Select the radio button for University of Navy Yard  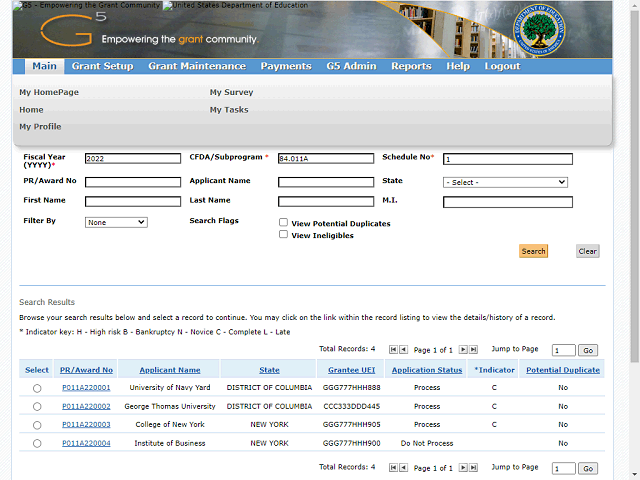pos(37,388)
